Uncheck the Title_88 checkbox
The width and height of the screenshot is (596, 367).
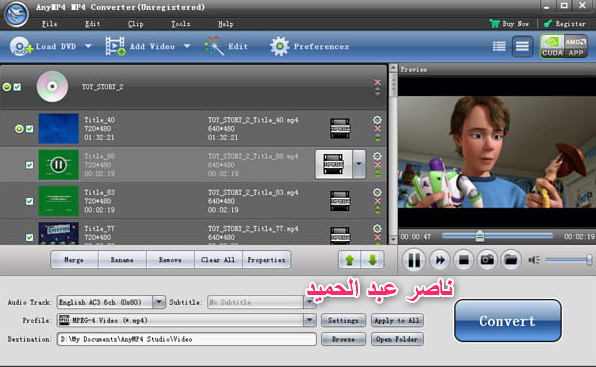pyautogui.click(x=29, y=165)
